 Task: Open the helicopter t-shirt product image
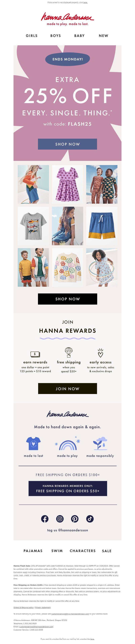click(33, 226)
